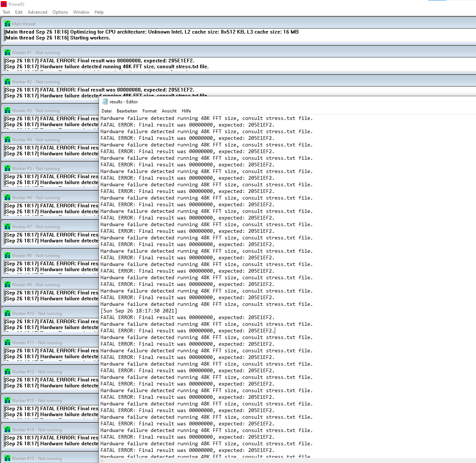Click Worker #2's FATAL ERROR log line
Viewport: 476px width, 463px height.
pos(99,90)
